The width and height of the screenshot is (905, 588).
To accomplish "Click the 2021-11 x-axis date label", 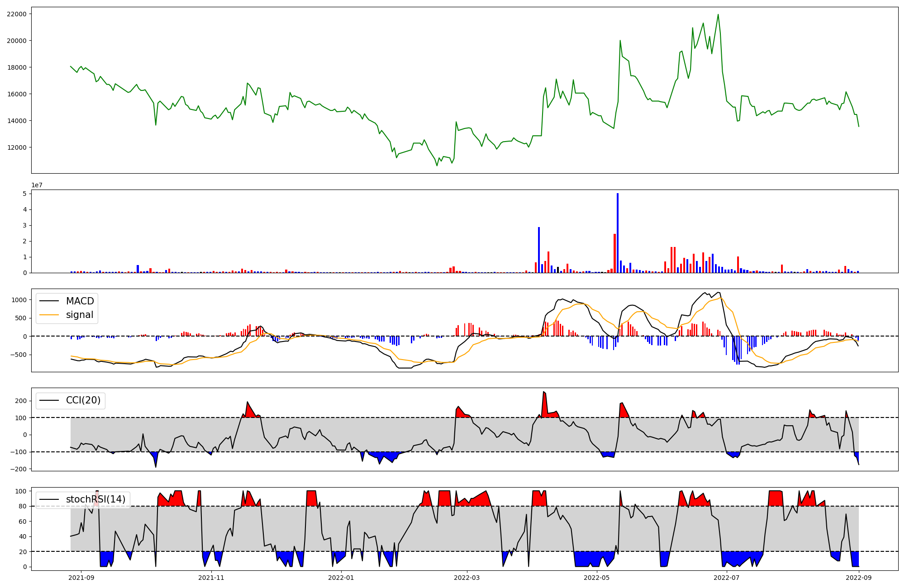I will point(211,578).
